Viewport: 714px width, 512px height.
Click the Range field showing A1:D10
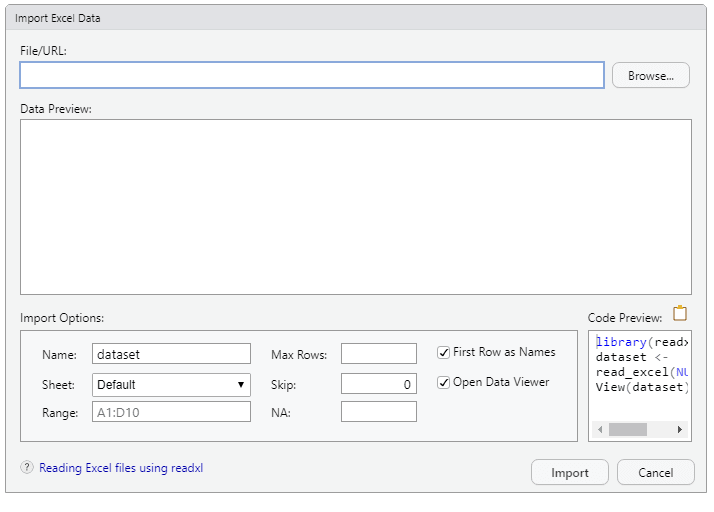click(171, 412)
